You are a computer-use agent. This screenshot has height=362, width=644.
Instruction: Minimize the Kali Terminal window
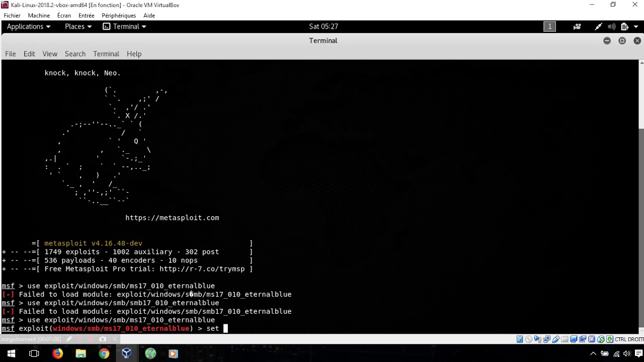(x=607, y=41)
